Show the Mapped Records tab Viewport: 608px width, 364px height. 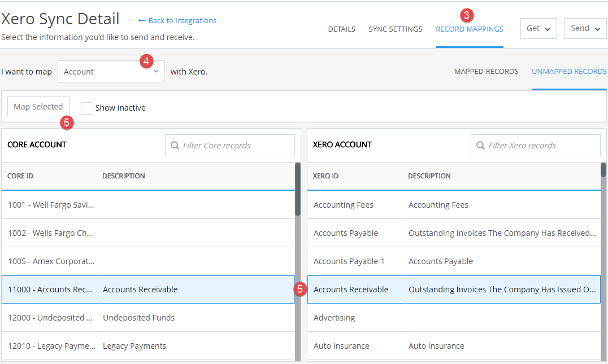[x=487, y=72]
